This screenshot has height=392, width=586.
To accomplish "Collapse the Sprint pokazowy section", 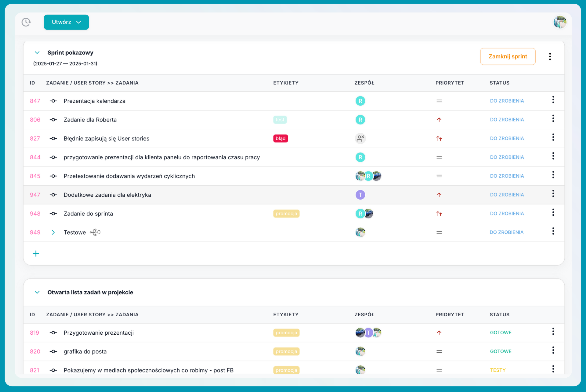I will point(37,52).
